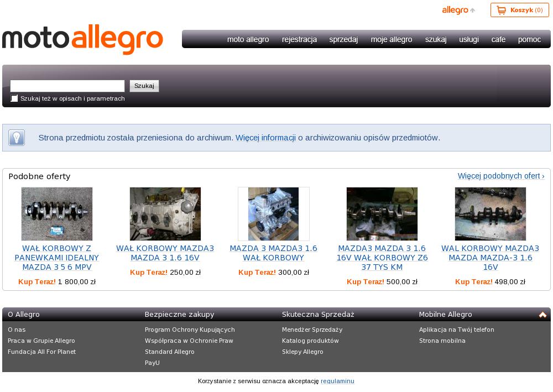553x392 pixels.
Task: Click the O nas footer link
Action: (17, 330)
